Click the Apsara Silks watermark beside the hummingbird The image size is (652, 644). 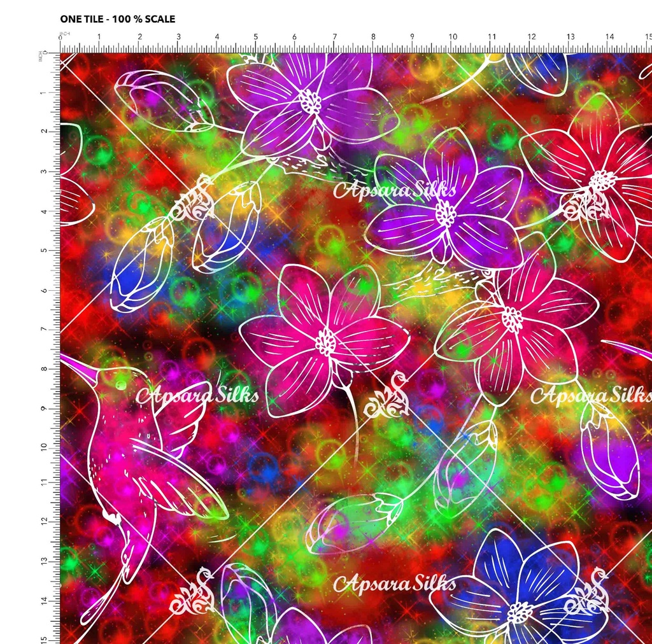point(197,395)
